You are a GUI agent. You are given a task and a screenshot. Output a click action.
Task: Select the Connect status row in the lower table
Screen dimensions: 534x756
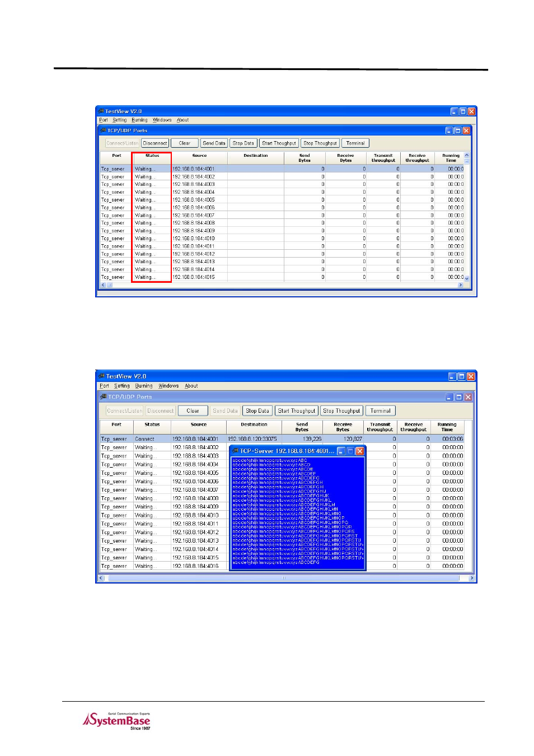pos(282,439)
